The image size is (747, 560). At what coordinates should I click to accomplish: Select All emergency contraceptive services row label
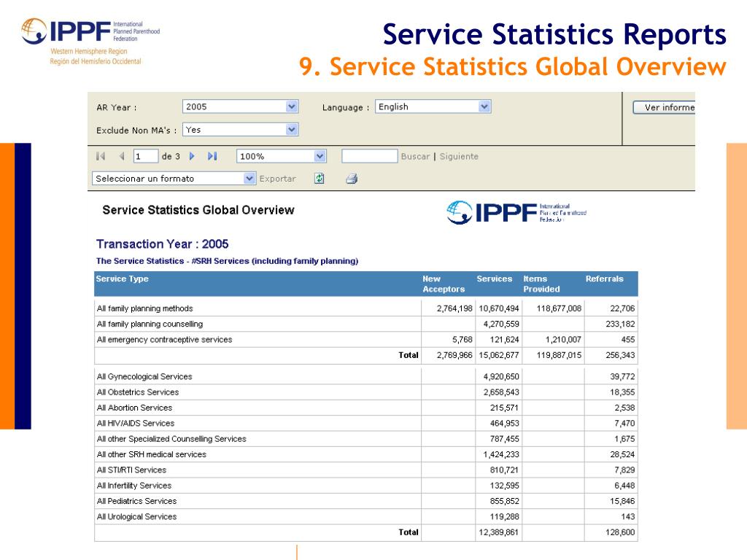coord(164,340)
